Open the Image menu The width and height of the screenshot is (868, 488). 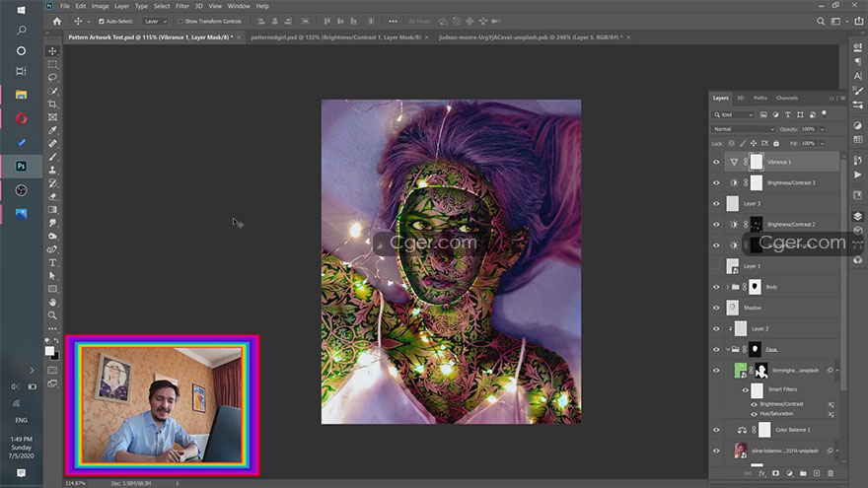(100, 6)
